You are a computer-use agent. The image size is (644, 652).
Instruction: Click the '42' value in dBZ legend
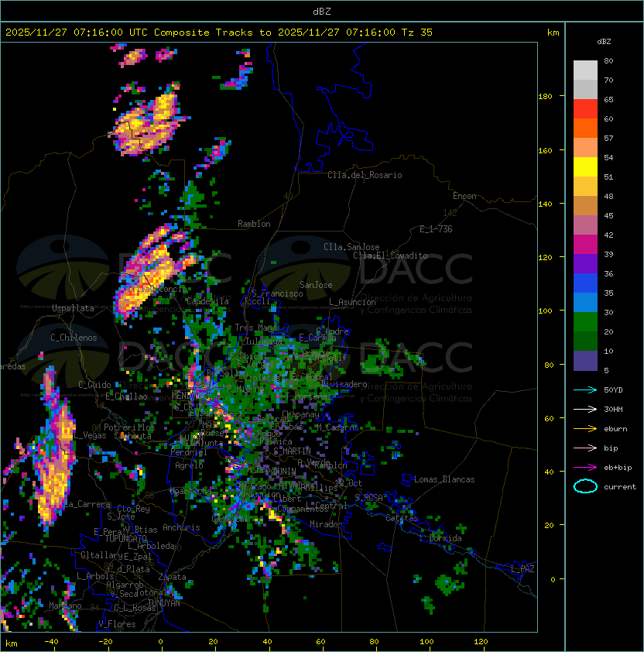tap(608, 235)
